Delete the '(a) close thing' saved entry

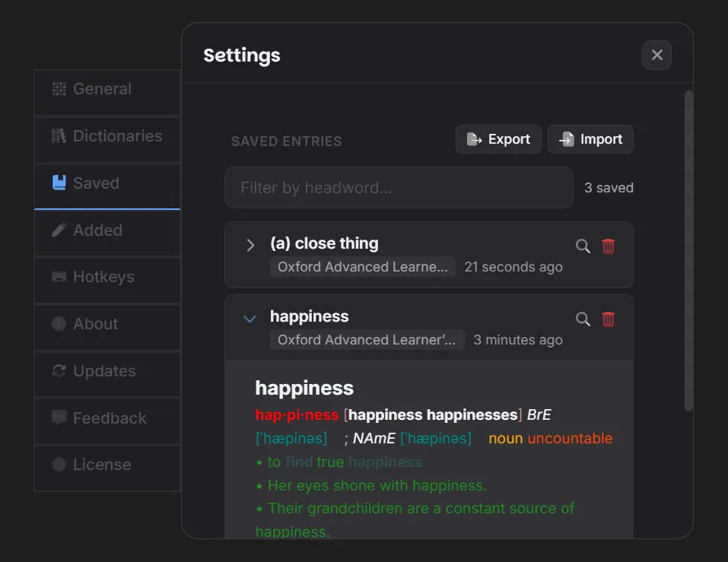[609, 246]
